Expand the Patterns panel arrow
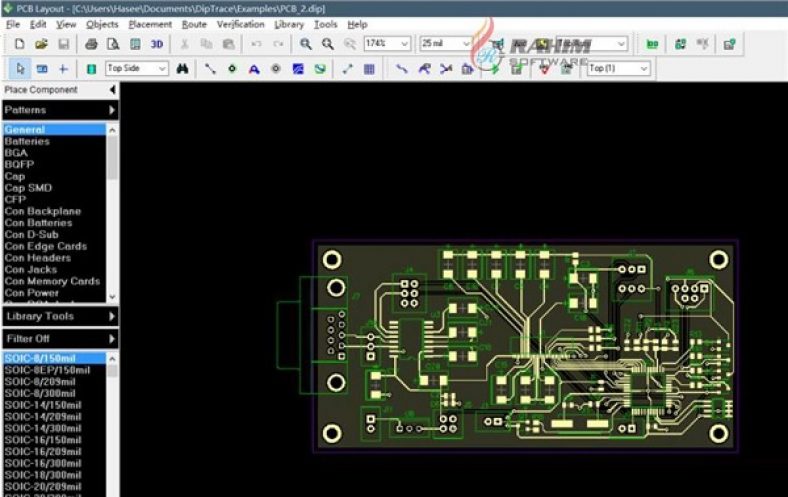Screen dimensions: 788x497 pyautogui.click(x=112, y=110)
